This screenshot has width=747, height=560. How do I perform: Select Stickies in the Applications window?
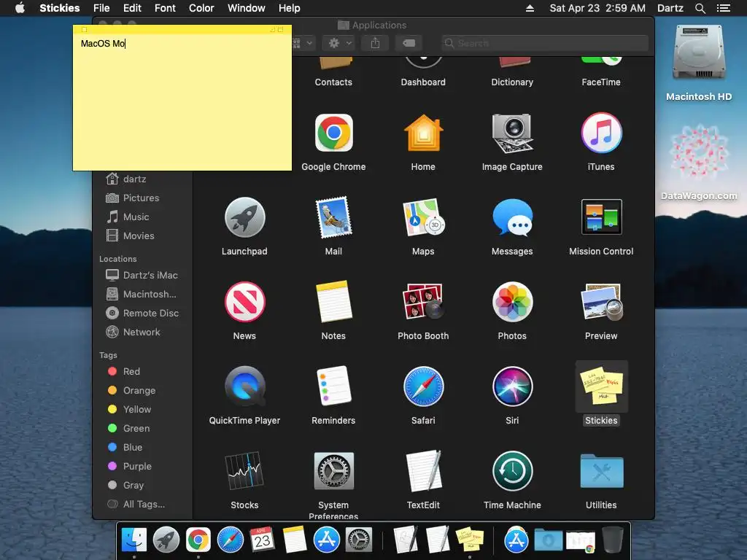pos(601,386)
